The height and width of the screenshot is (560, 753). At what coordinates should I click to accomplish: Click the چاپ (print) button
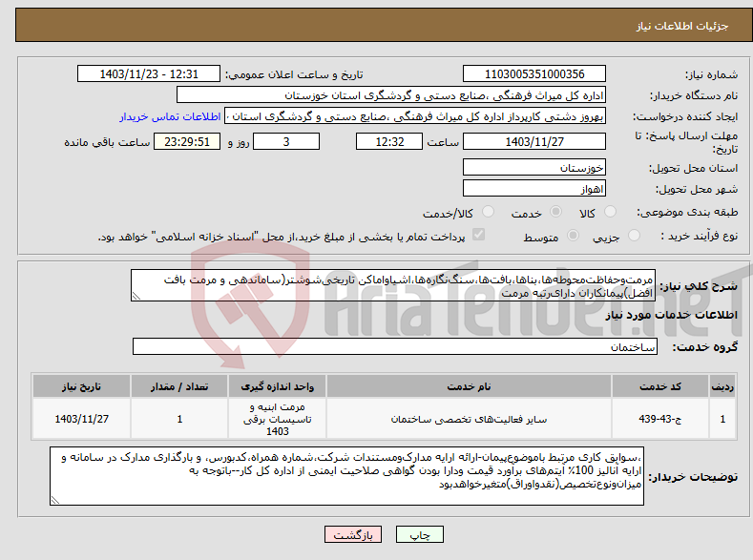tap(419, 534)
